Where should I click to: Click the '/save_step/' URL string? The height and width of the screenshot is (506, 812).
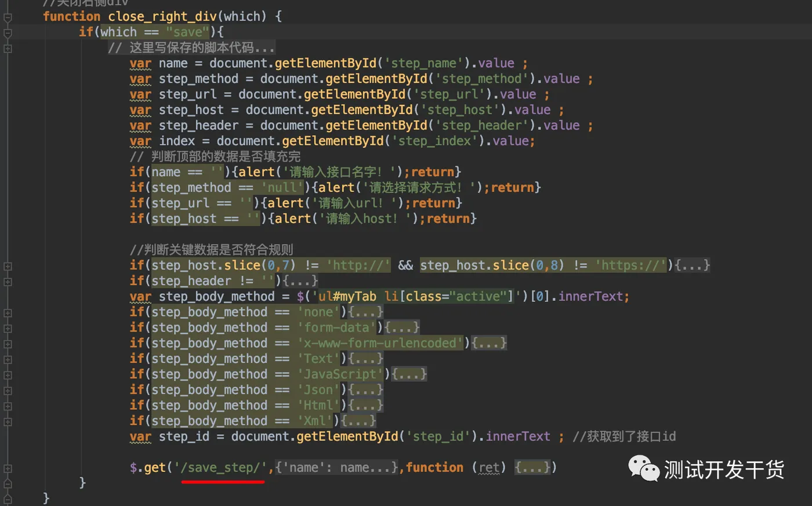point(220,467)
